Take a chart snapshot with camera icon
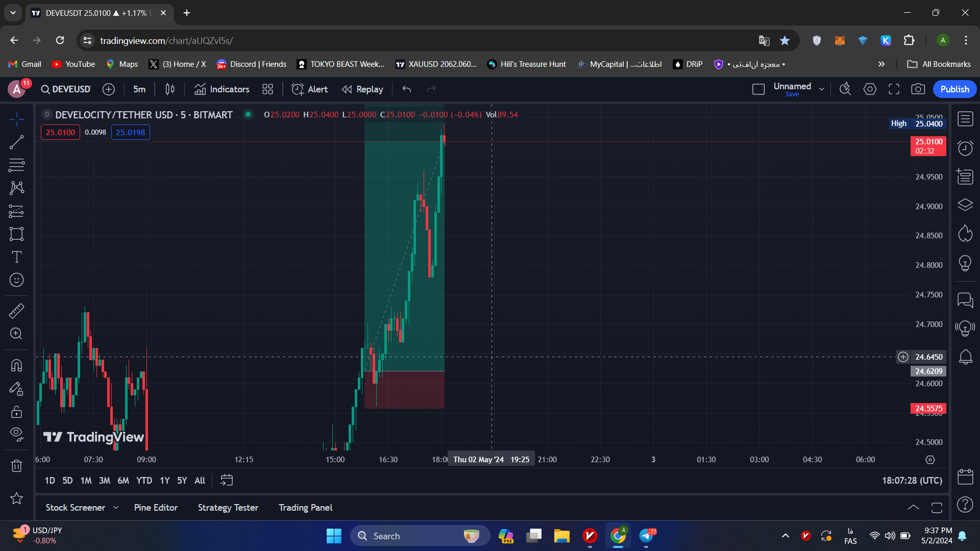The image size is (980, 551). pyautogui.click(x=918, y=89)
